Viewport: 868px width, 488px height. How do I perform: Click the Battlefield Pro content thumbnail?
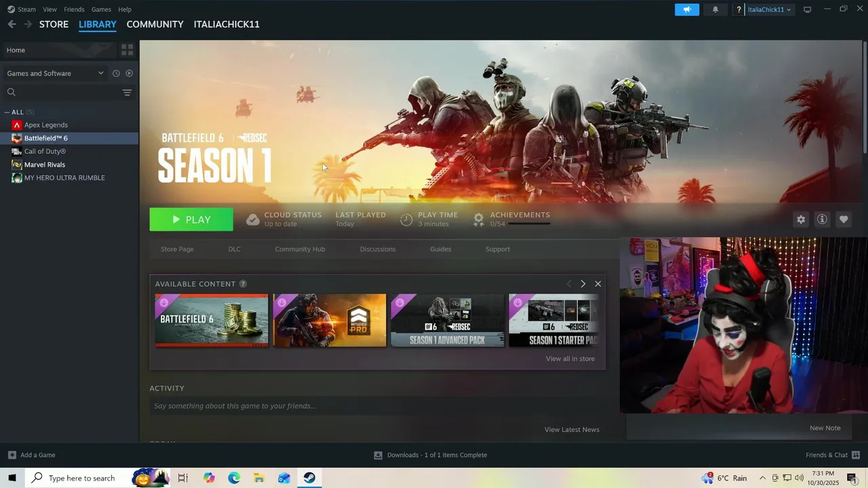330,320
